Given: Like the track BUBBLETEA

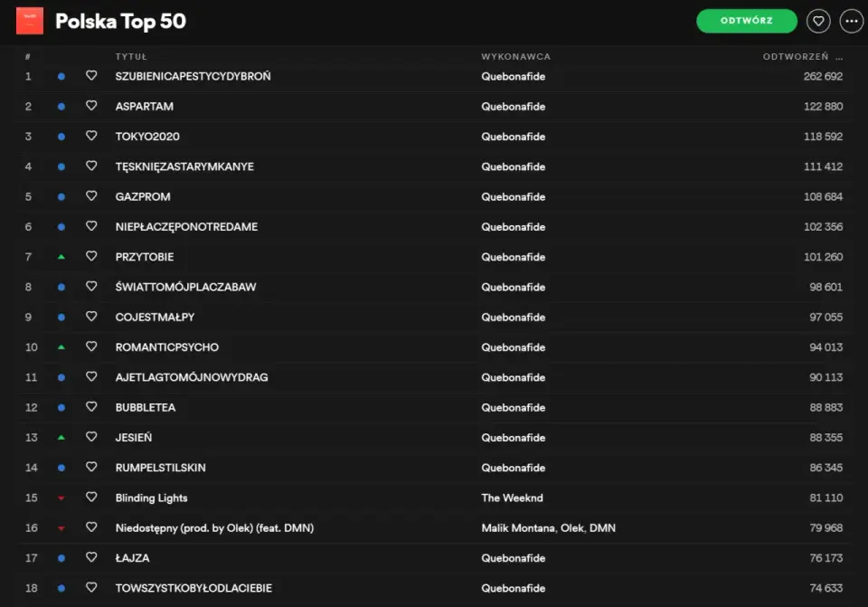Looking at the screenshot, I should 91,406.
